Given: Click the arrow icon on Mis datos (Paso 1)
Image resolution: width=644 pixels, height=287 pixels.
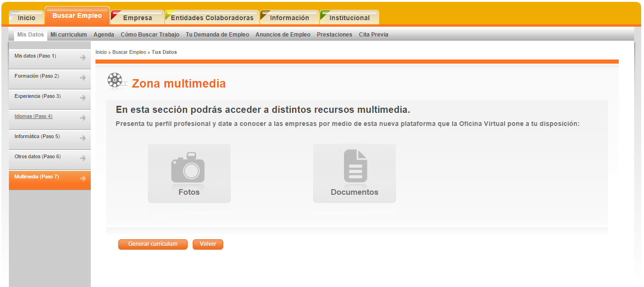Looking at the screenshot, I should [83, 59].
